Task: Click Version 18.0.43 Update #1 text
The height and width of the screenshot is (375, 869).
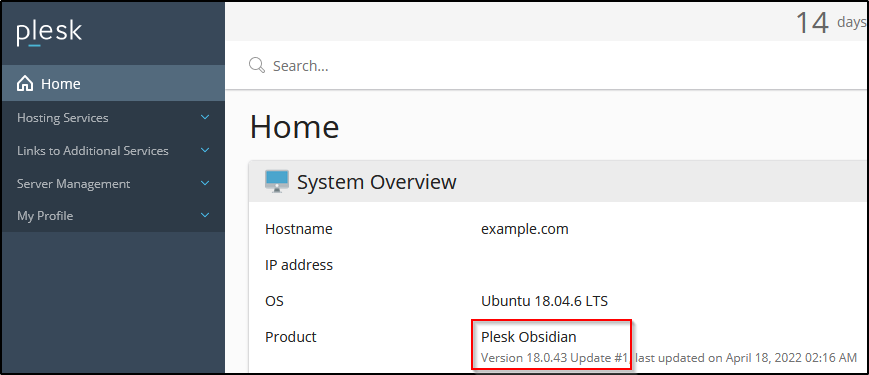Action: coord(554,358)
